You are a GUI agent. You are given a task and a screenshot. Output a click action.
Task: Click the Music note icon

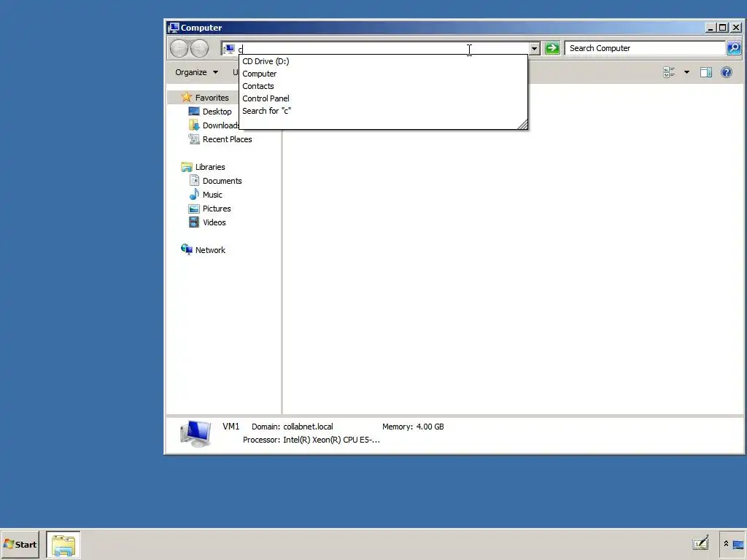[x=194, y=194]
